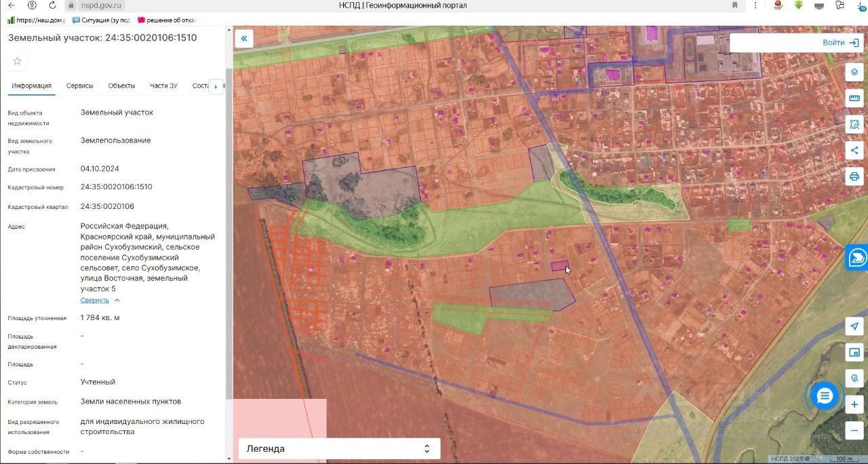Image resolution: width=868 pixels, height=464 pixels.
Task: Click the selected purple parcel on the map
Action: (x=559, y=266)
